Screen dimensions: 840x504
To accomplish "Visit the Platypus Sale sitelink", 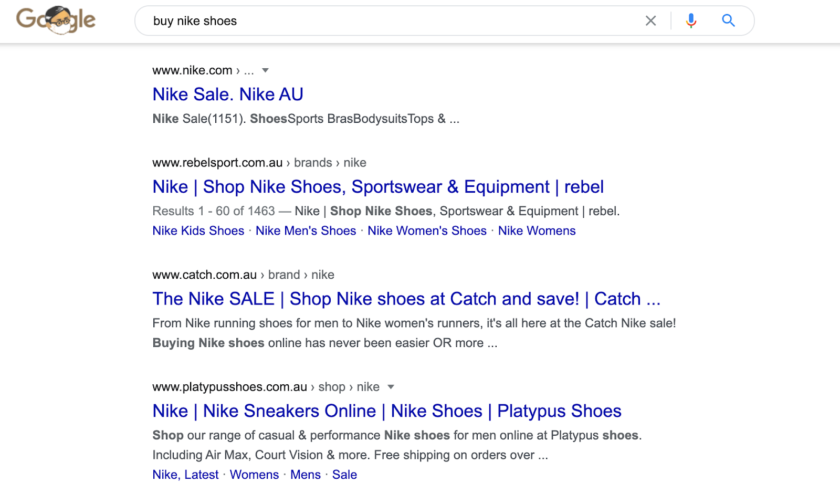I will pos(344,475).
